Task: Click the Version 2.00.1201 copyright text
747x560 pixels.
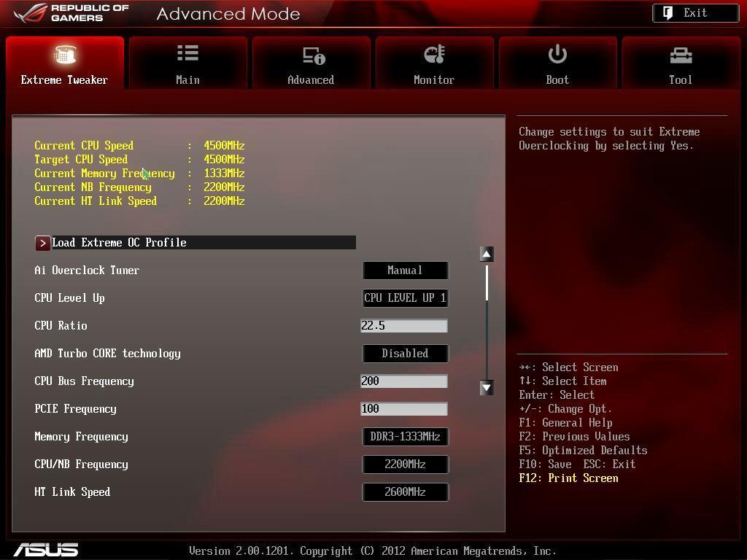Action: 373,551
